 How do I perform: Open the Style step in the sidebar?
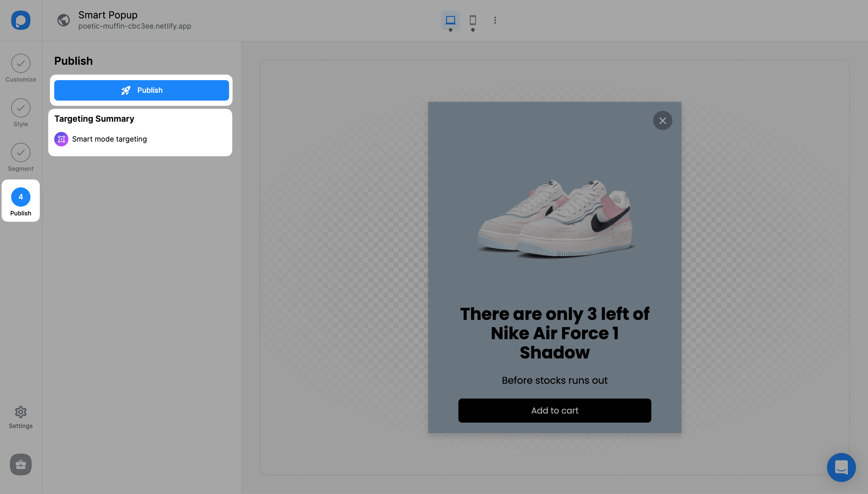coord(20,113)
